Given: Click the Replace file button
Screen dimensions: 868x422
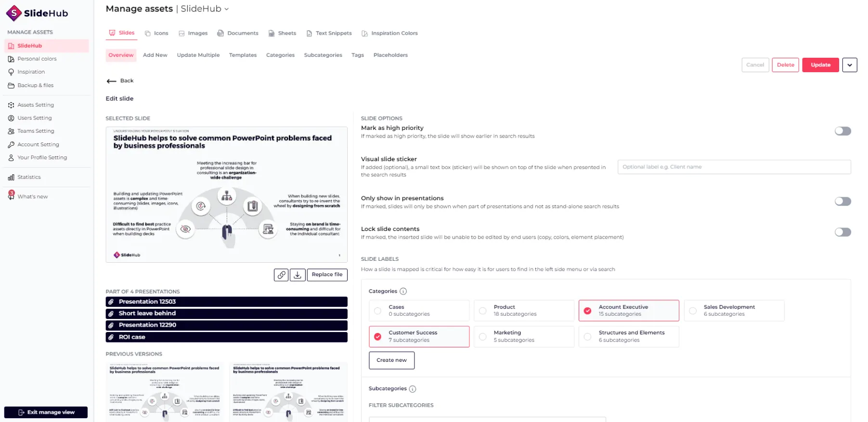Looking at the screenshot, I should pyautogui.click(x=327, y=275).
